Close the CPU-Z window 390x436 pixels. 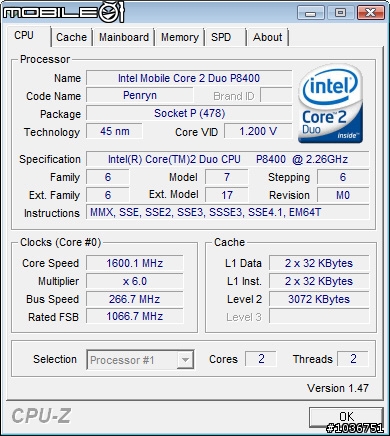tap(370, 13)
